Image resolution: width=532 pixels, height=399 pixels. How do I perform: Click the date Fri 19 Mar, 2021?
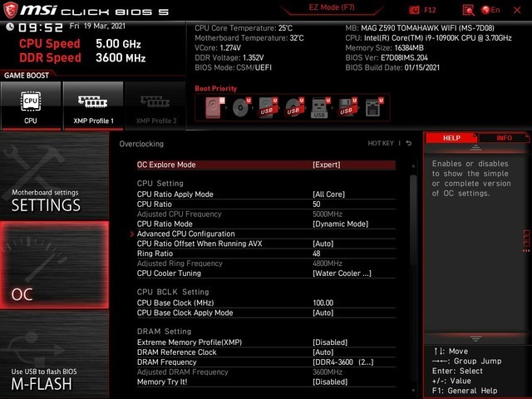(x=97, y=26)
